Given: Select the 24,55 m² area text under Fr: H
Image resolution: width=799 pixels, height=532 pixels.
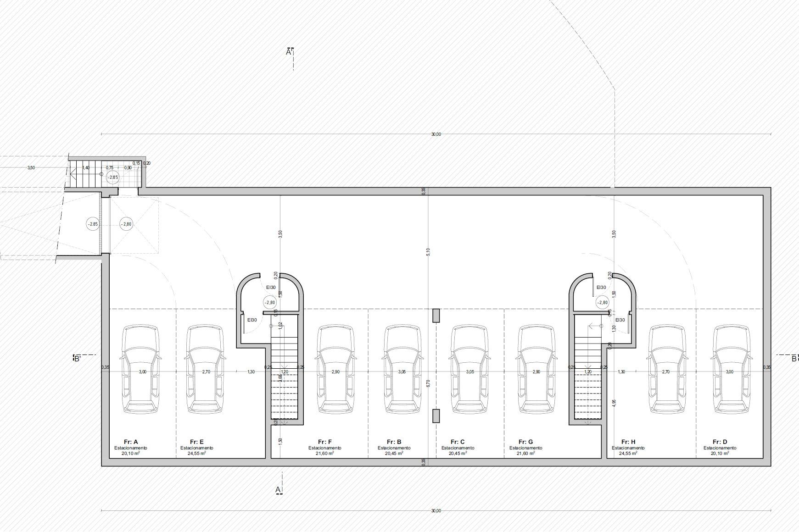Looking at the screenshot, I should [x=628, y=453].
